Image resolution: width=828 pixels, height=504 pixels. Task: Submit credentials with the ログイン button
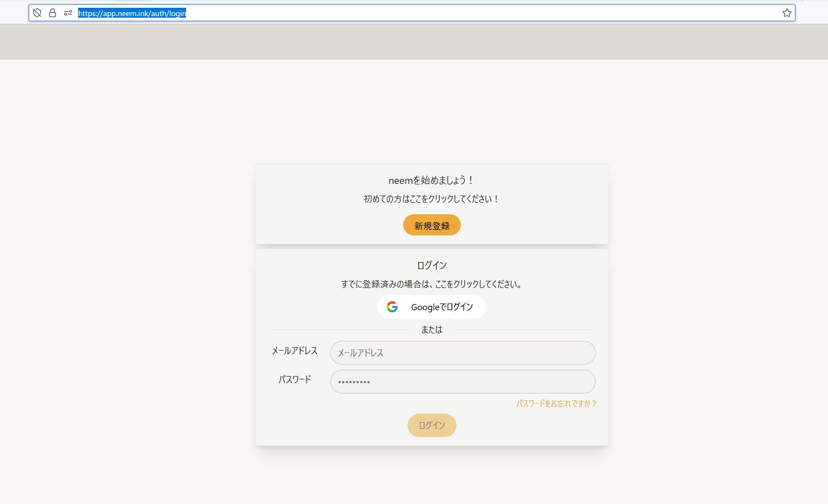coord(431,425)
